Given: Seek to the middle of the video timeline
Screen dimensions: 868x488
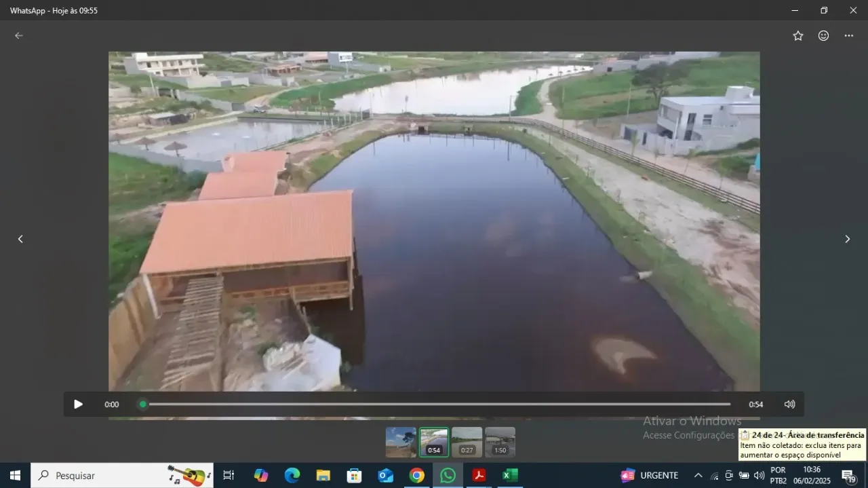Looking at the screenshot, I should pyautogui.click(x=437, y=405).
